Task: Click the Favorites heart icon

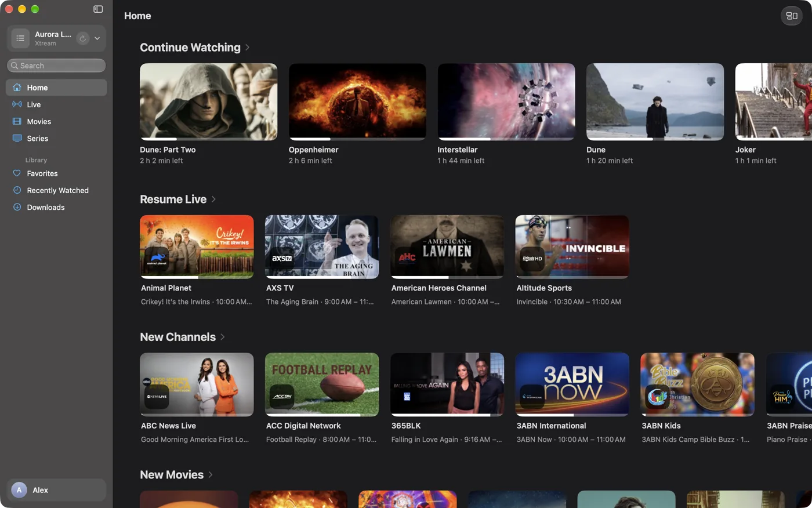Action: (x=17, y=173)
